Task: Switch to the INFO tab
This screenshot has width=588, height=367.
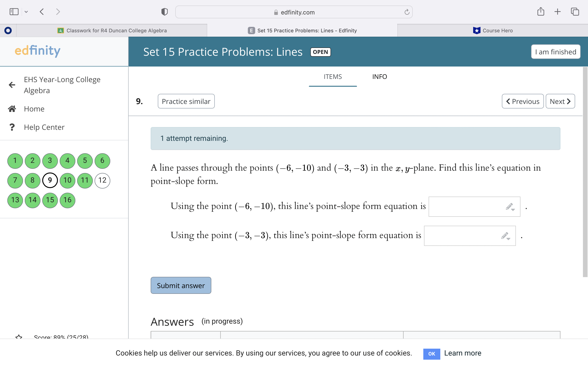Action: (379, 77)
